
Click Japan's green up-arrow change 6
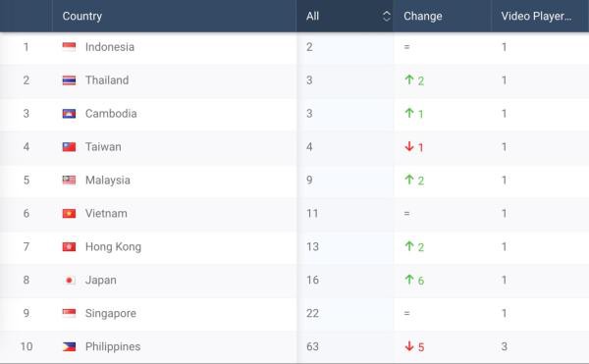(x=414, y=280)
